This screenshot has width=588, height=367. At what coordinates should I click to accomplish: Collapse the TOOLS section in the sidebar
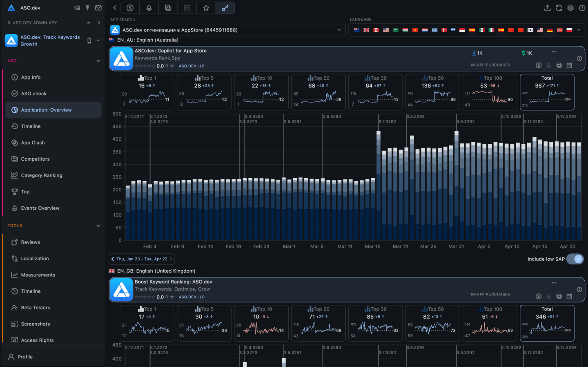point(98,225)
